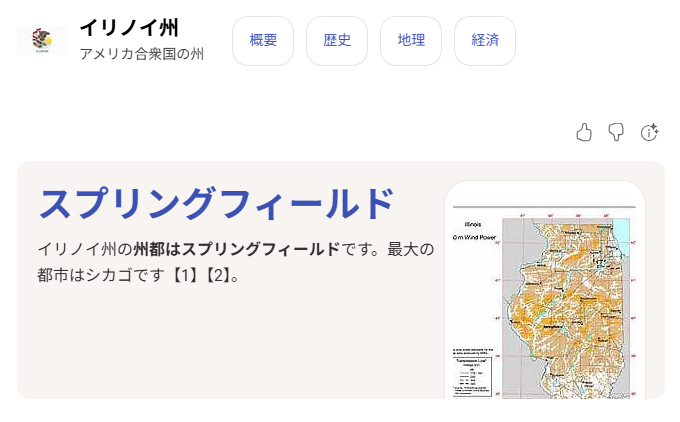The image size is (680, 422).
Task: Click the Illinois state flag icon
Action: (x=42, y=41)
